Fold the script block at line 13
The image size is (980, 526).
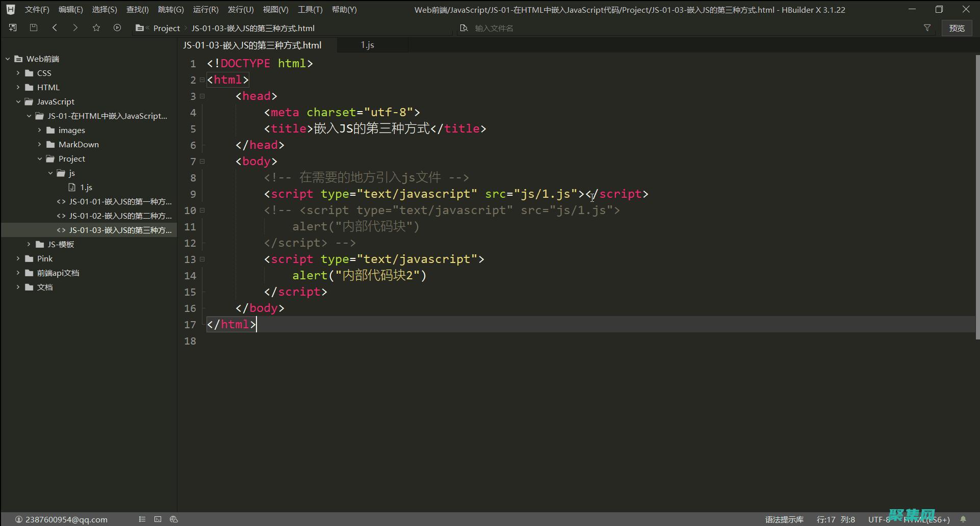(202, 259)
